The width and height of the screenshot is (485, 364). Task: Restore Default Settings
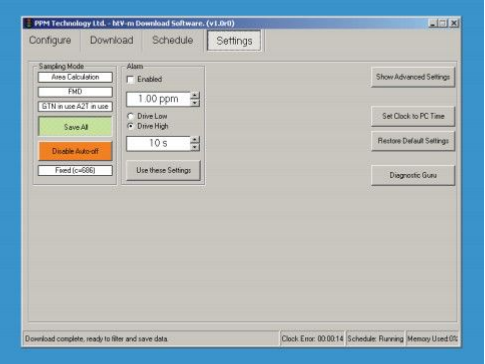pyautogui.click(x=413, y=141)
